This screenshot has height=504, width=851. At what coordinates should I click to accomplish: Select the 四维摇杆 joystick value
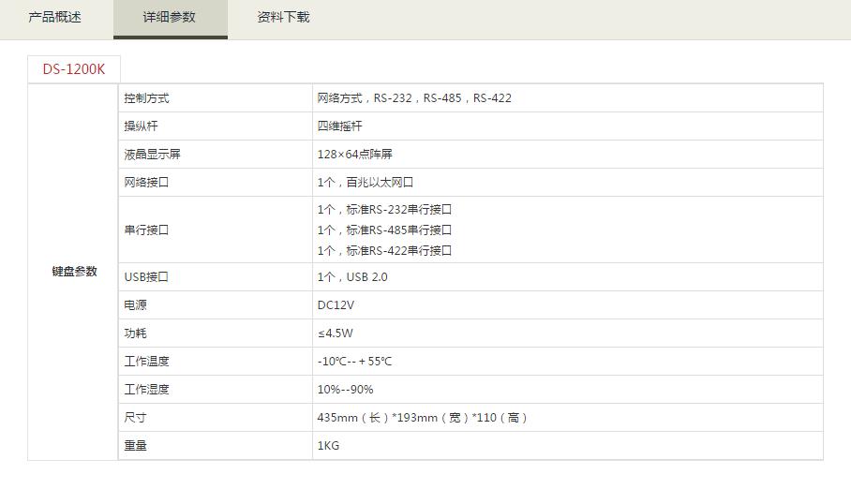pyautogui.click(x=339, y=126)
